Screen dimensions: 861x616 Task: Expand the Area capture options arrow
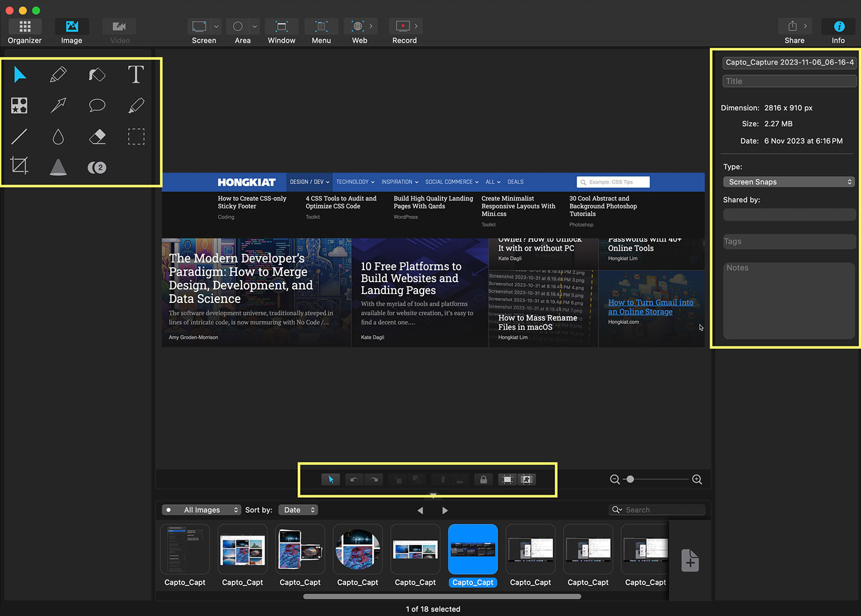pyautogui.click(x=255, y=26)
